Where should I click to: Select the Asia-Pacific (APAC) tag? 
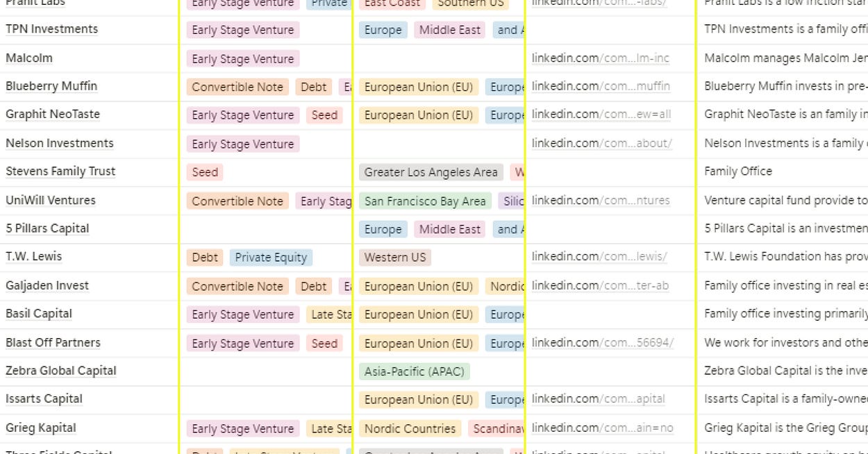(415, 371)
